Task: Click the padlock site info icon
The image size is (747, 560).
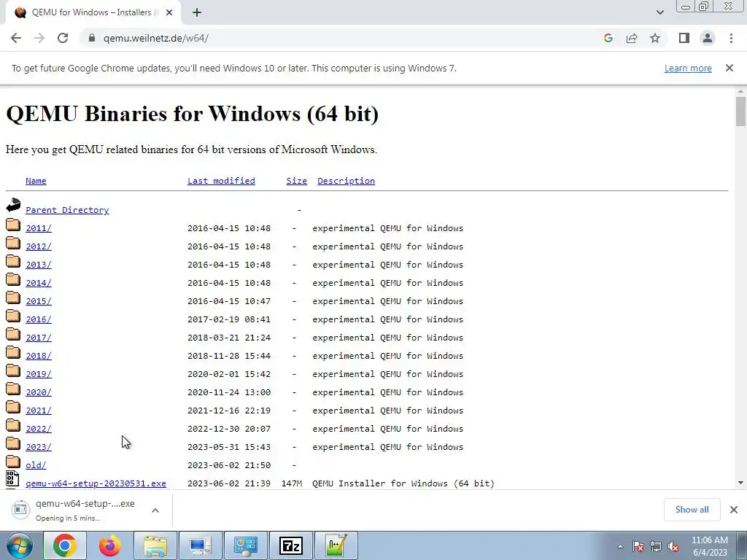Action: [92, 38]
